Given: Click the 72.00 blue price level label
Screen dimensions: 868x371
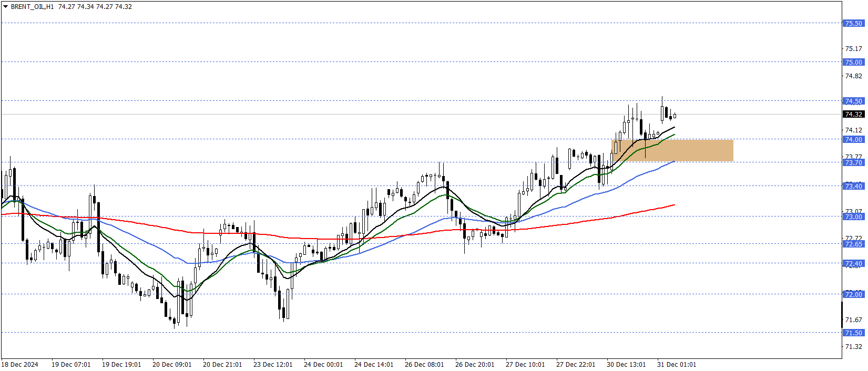Looking at the screenshot, I should pos(853,294).
